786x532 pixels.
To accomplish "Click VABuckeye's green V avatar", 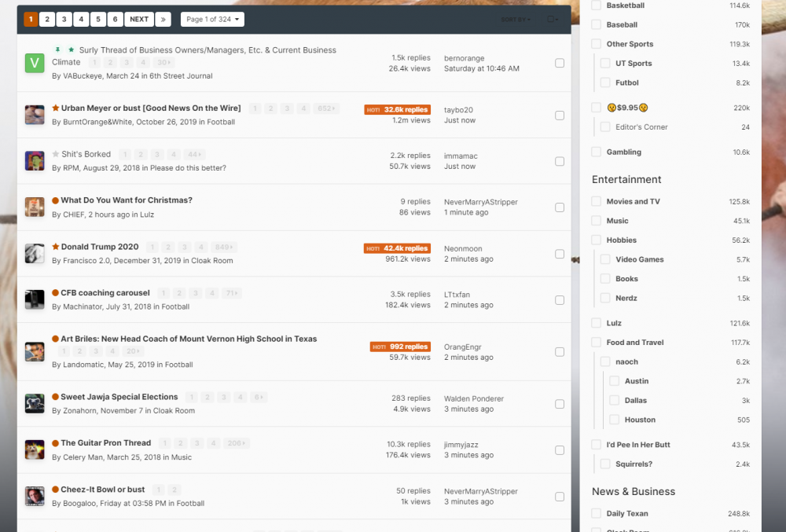I will (x=35, y=63).
